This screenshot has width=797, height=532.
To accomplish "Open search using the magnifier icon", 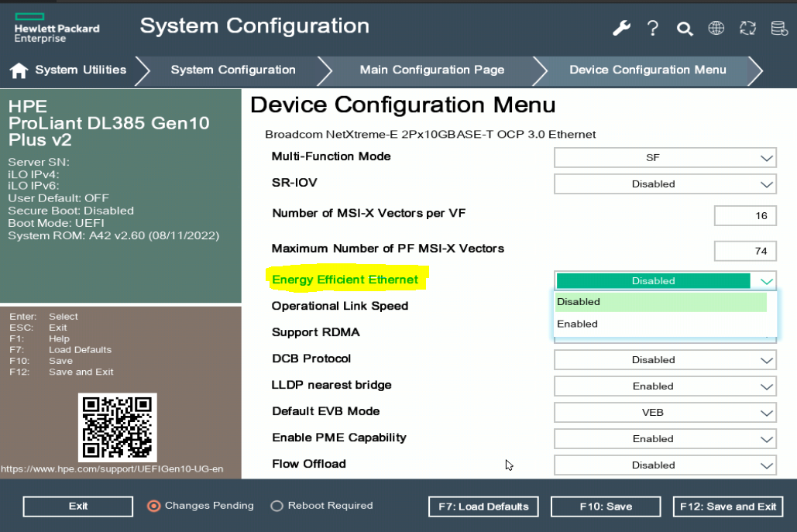I will (x=685, y=28).
